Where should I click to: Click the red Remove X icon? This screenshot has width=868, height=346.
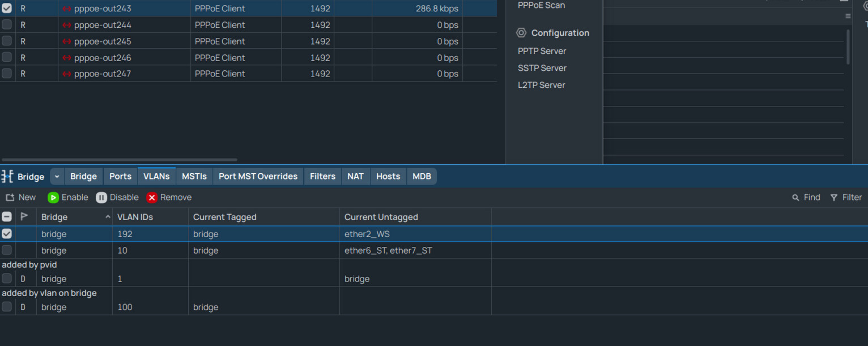tap(152, 198)
